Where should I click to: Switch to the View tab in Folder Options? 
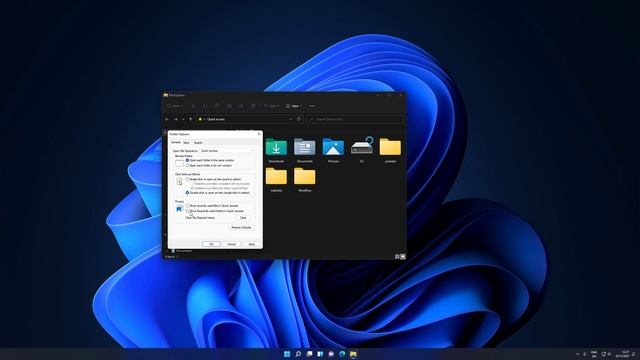pyautogui.click(x=186, y=143)
